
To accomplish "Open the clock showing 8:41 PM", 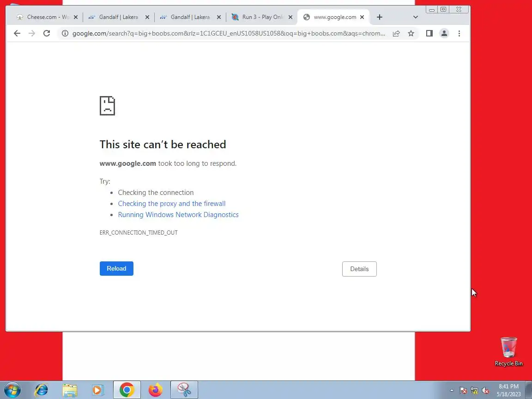I will pyautogui.click(x=508, y=390).
